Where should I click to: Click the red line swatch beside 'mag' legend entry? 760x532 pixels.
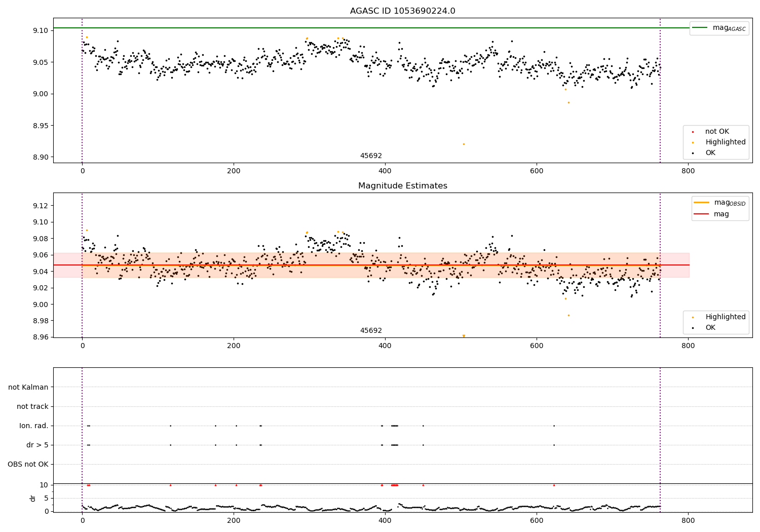pyautogui.click(x=701, y=214)
